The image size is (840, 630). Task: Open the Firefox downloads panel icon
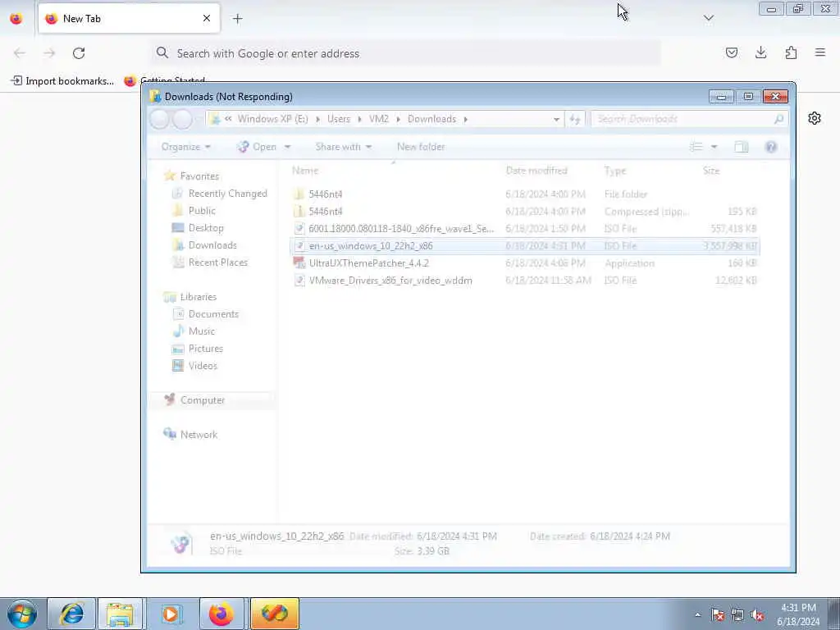(760, 52)
